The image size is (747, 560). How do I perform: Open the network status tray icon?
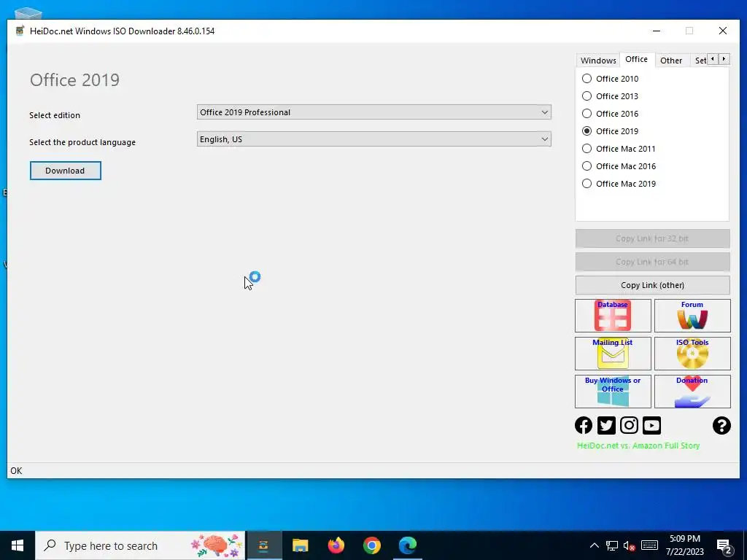(612, 545)
